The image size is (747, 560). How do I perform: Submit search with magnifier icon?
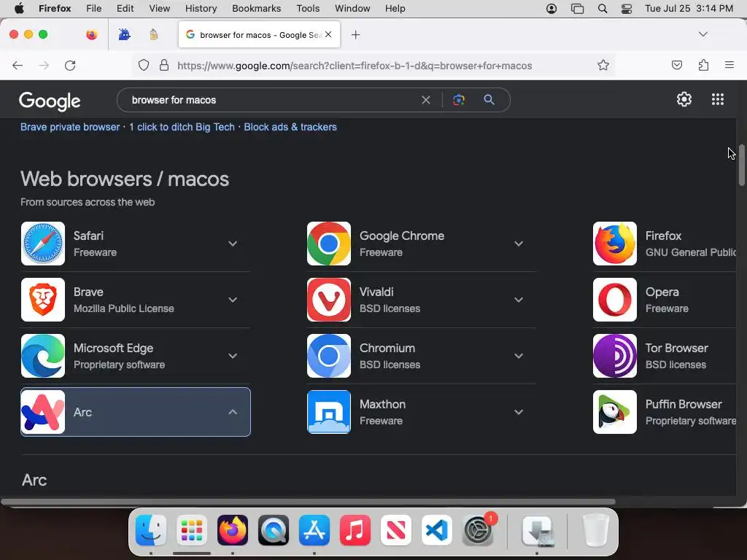click(x=489, y=99)
